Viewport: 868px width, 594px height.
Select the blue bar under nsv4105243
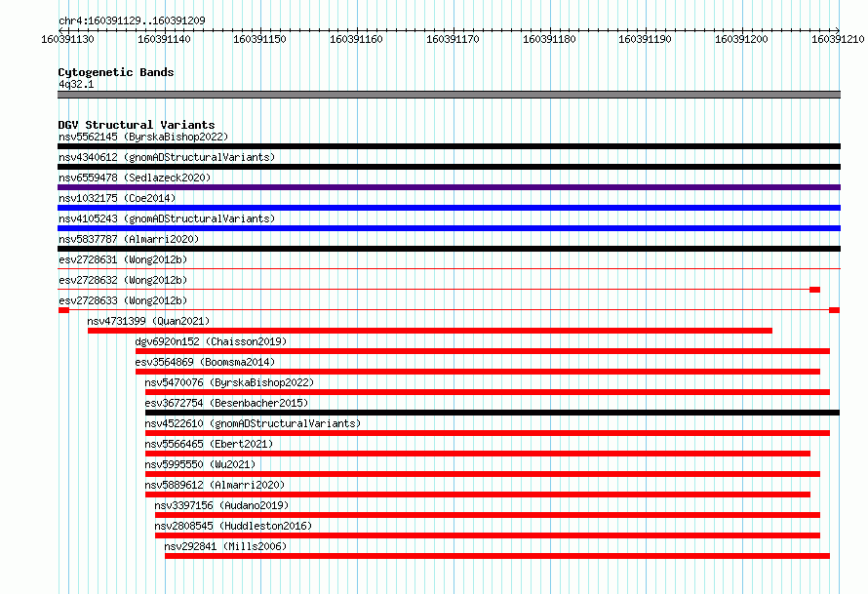(x=449, y=228)
